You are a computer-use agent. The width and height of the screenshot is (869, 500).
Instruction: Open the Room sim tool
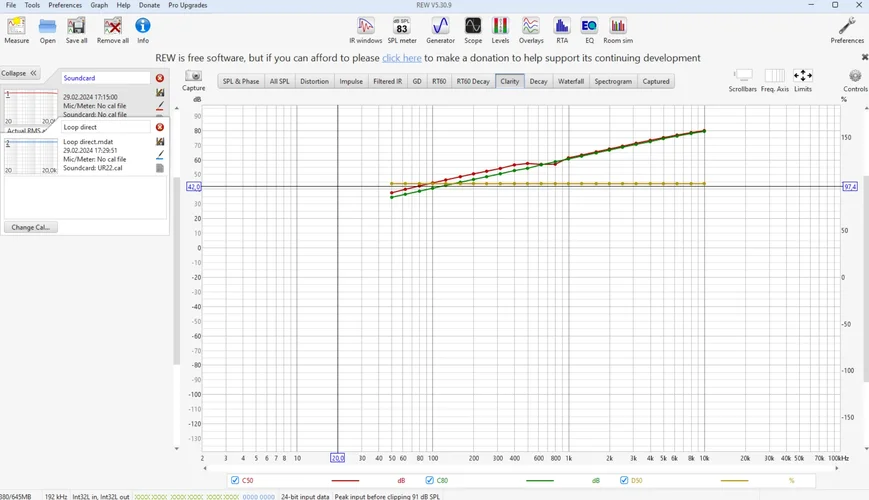(x=618, y=29)
